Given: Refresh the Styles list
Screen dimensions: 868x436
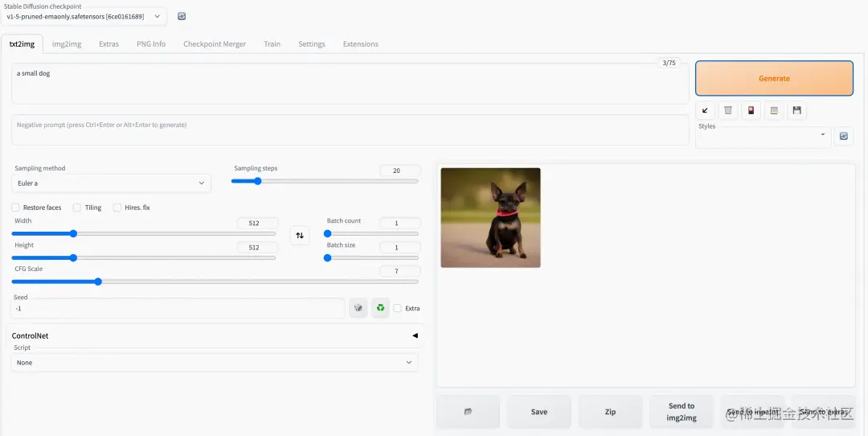Looking at the screenshot, I should (844, 136).
